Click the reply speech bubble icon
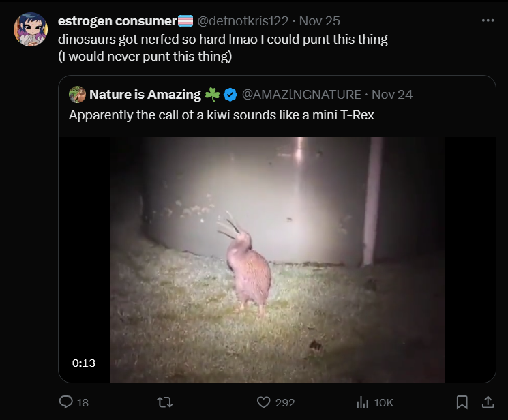The image size is (508, 420). coord(65,402)
